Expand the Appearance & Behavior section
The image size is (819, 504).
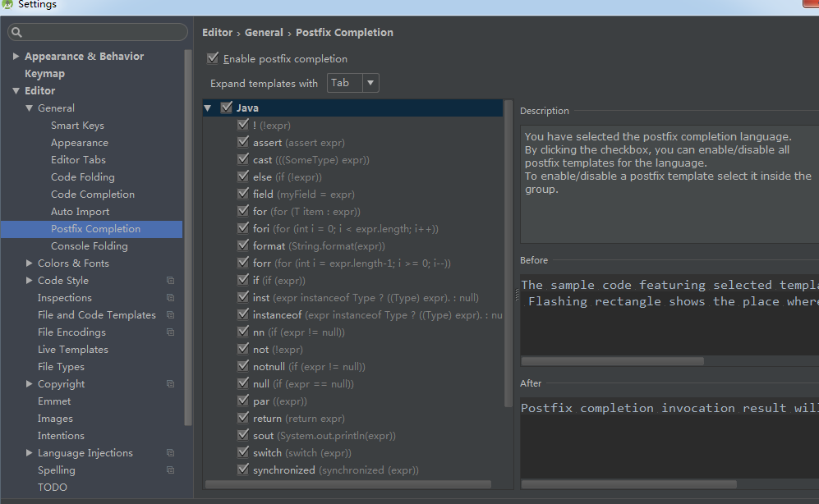pyautogui.click(x=16, y=56)
